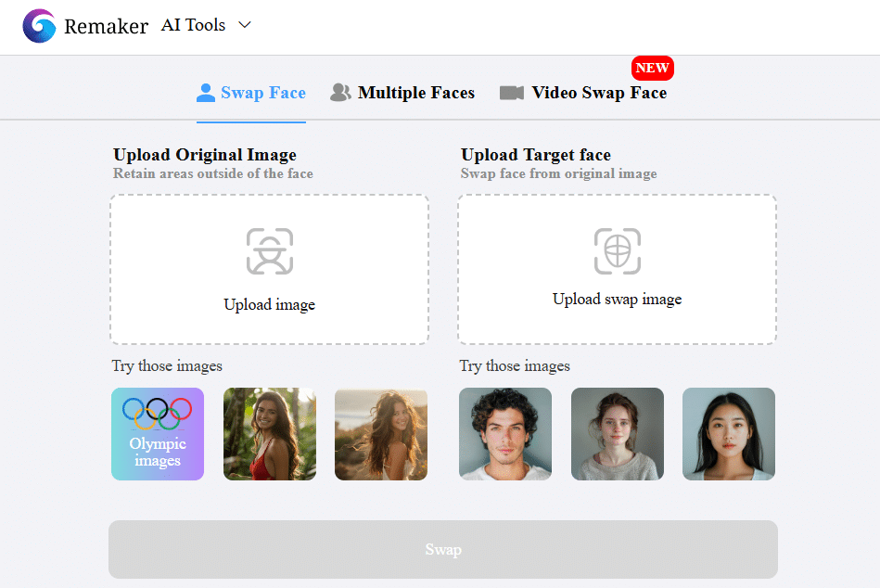880x588 pixels.
Task: Switch to the Multiple Faces tab
Action: 415,93
